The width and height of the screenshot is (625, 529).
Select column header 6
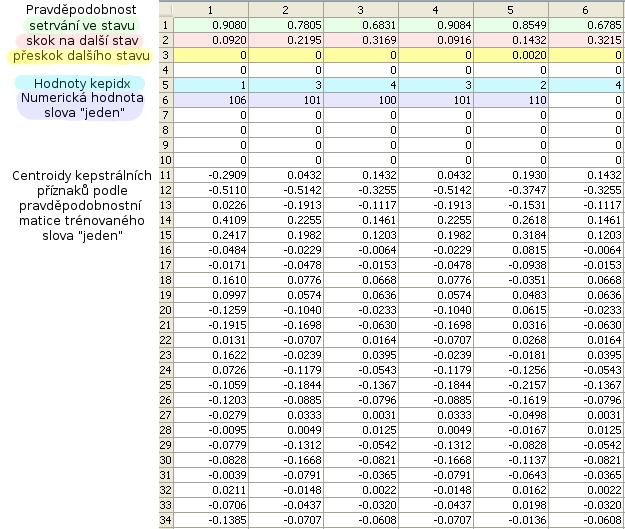[586, 10]
